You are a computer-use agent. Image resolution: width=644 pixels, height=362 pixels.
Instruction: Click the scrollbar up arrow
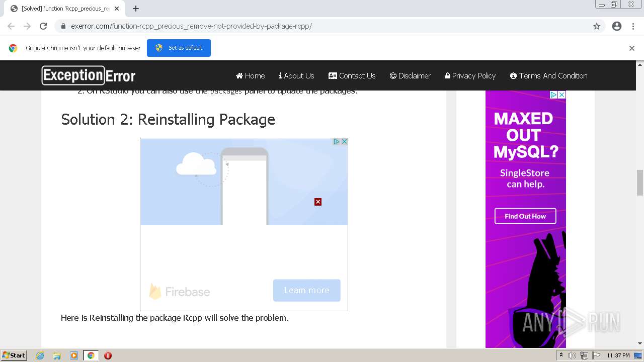640,64
